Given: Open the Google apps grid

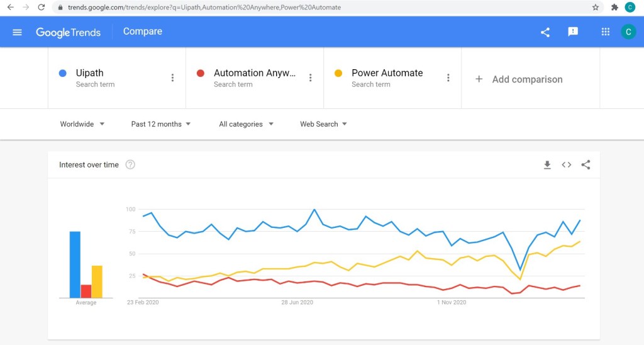Looking at the screenshot, I should [x=606, y=32].
